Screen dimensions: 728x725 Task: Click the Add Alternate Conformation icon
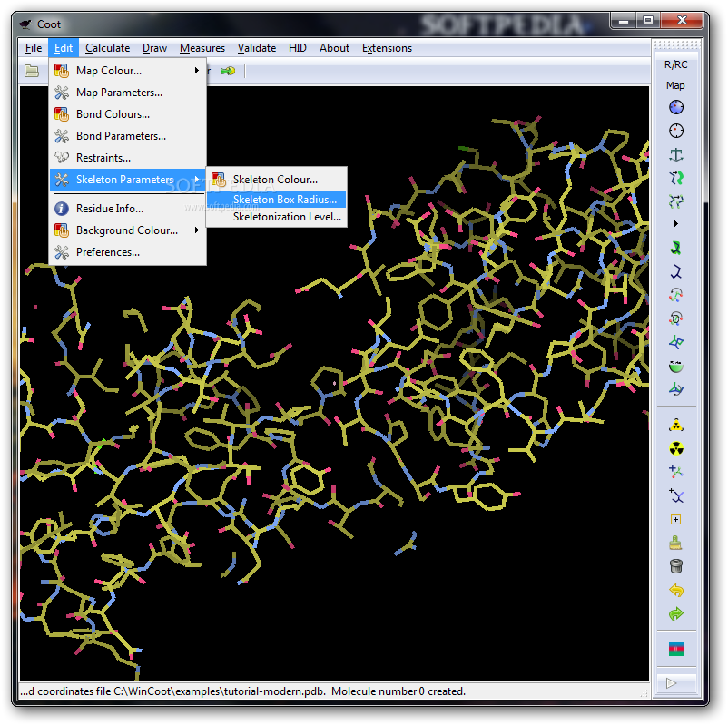[676, 495]
